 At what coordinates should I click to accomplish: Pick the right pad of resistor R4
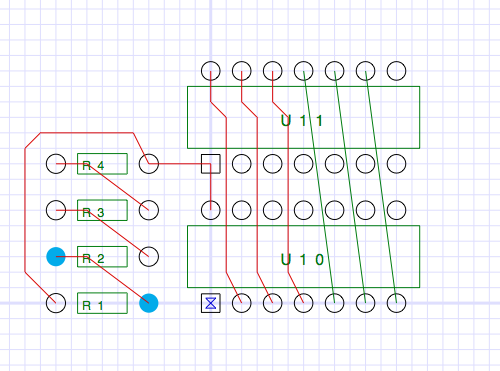[x=149, y=164]
